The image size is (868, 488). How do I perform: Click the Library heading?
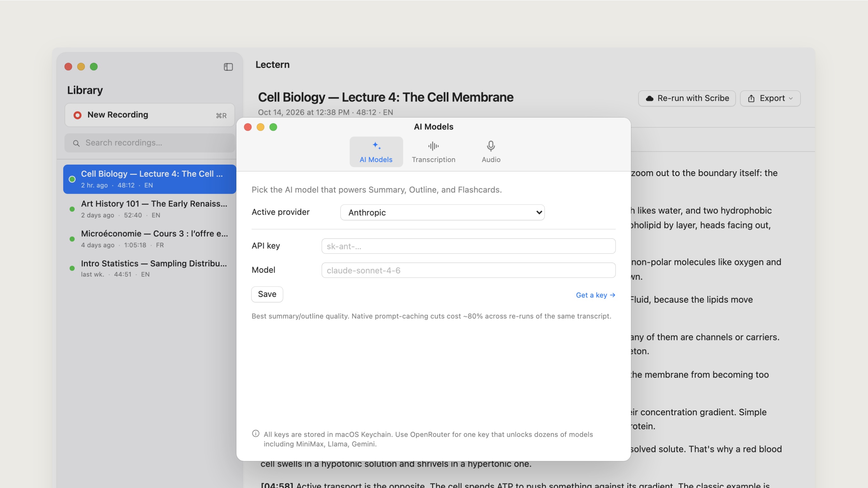85,90
